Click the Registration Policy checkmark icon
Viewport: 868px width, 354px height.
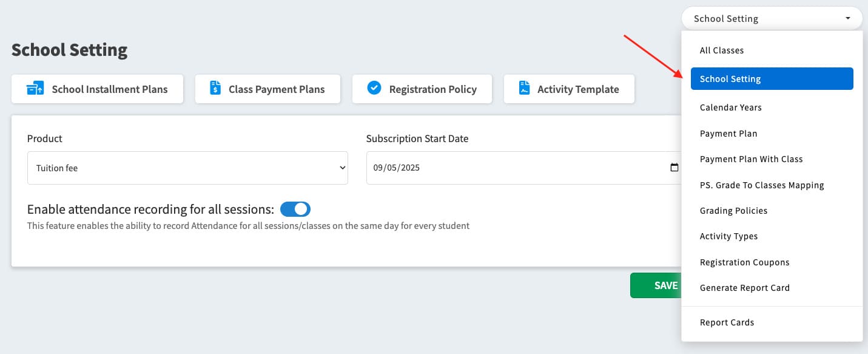click(374, 89)
